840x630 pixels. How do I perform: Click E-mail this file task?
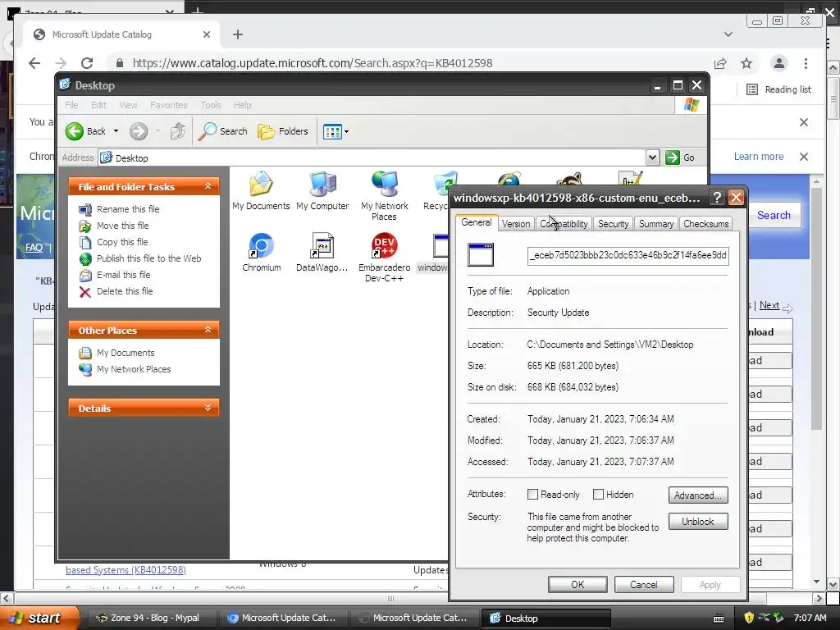pyautogui.click(x=123, y=275)
